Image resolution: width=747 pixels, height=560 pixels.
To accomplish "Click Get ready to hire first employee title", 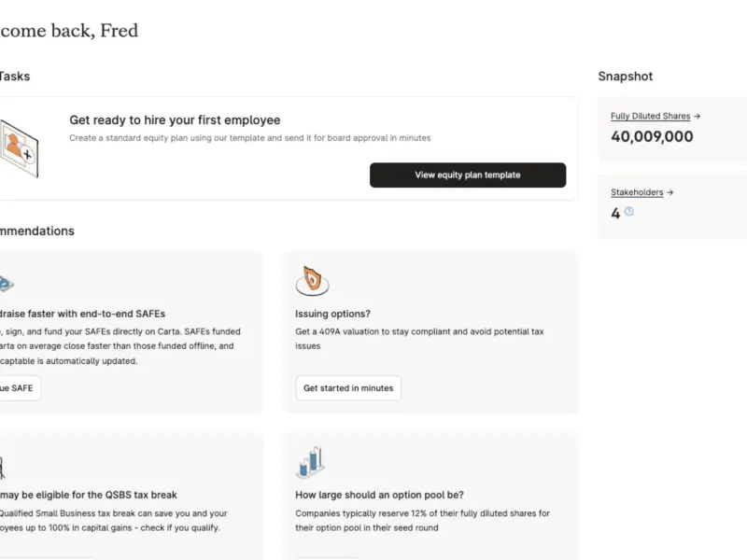I will (x=175, y=120).
